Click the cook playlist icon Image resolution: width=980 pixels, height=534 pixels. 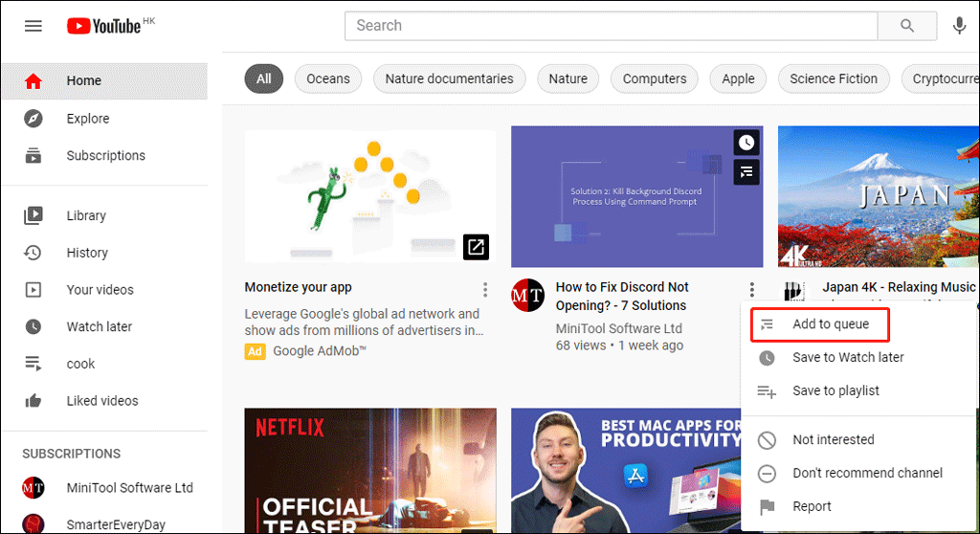33,364
